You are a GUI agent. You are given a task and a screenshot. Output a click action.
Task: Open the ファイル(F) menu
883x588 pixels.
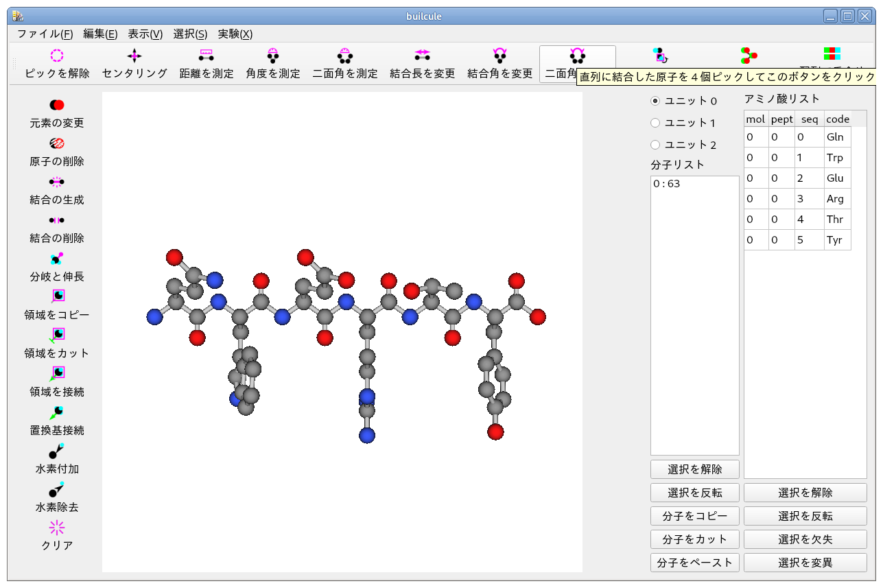pyautogui.click(x=45, y=34)
